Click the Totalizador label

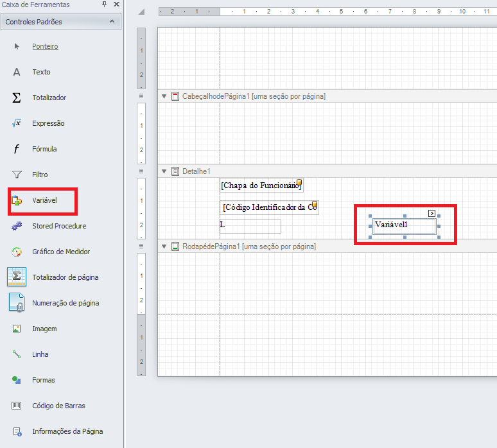49,98
